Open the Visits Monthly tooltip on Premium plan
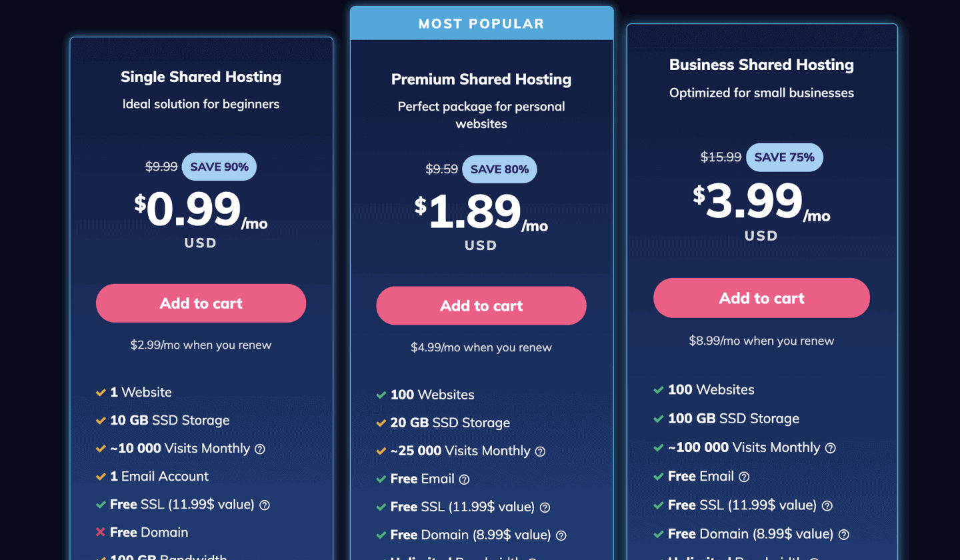The height and width of the screenshot is (560, 960). click(x=541, y=451)
